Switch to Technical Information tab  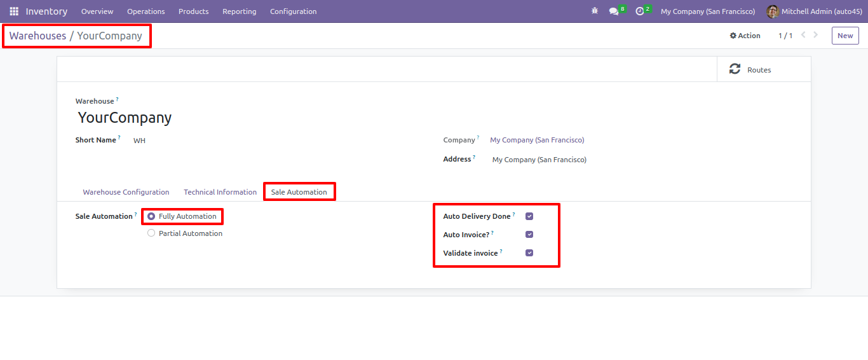[x=220, y=192]
